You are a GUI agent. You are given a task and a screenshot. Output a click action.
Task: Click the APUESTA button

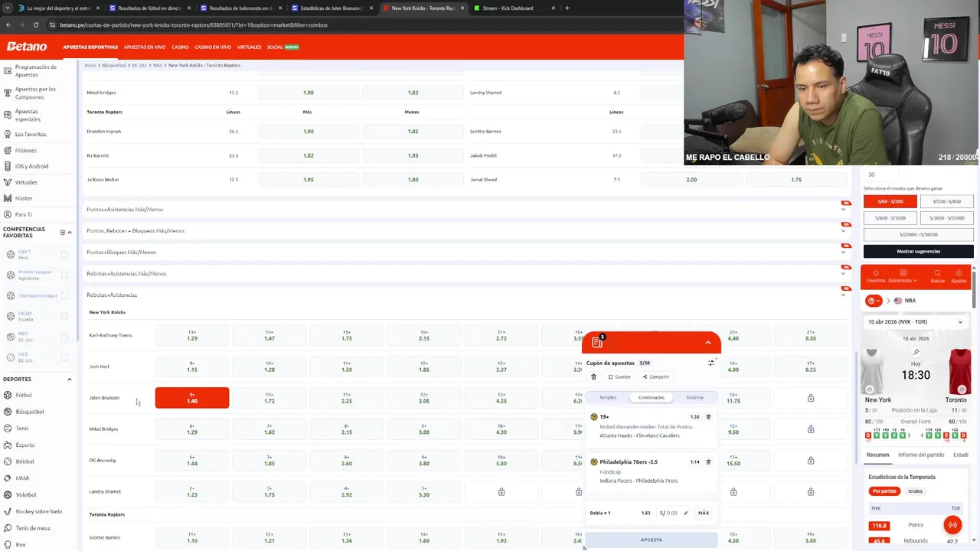(x=652, y=540)
